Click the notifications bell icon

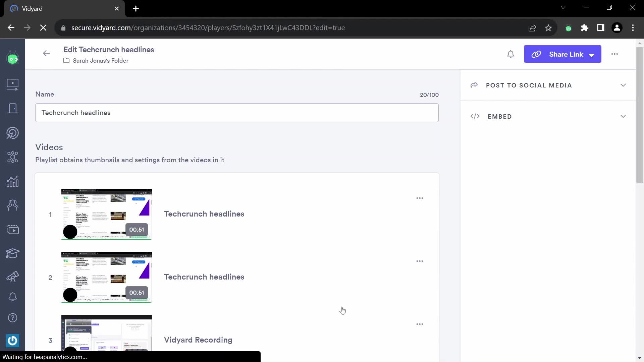511,54
